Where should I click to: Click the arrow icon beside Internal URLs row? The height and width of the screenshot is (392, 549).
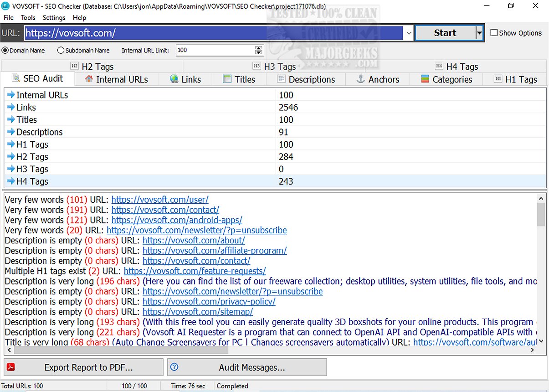click(11, 95)
